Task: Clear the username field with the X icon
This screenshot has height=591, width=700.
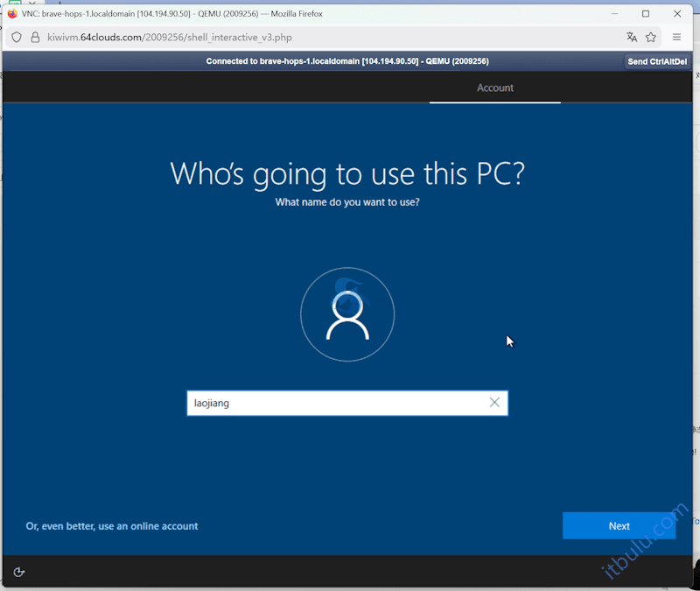Action: [494, 403]
